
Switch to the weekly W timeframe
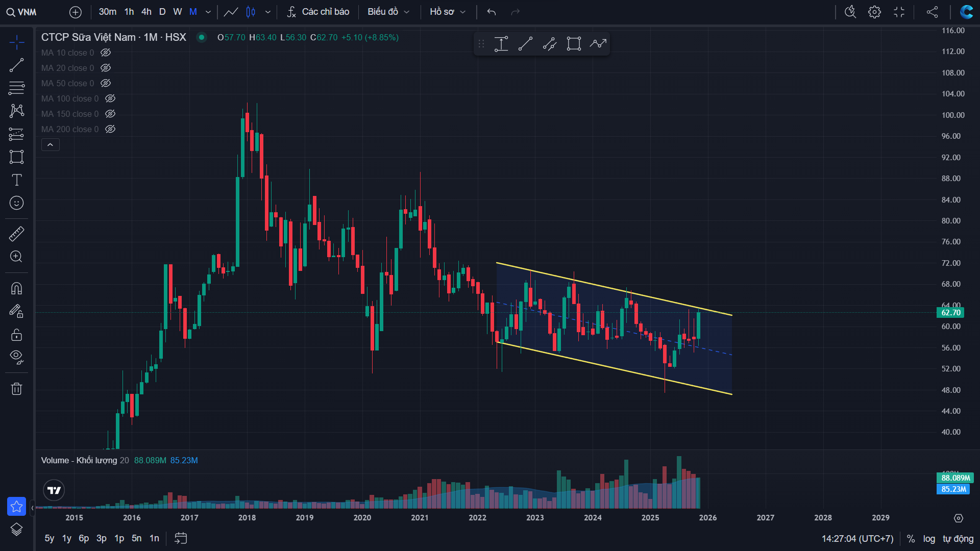(x=177, y=12)
